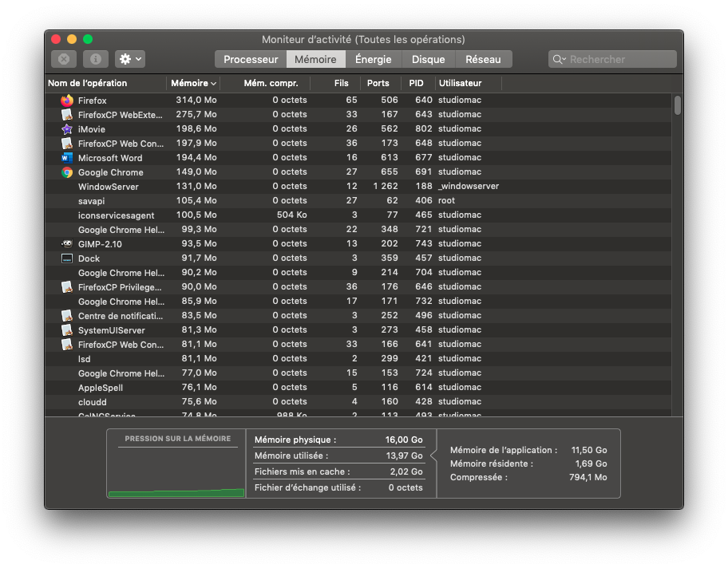Click the Centre de notificati... icon
This screenshot has width=728, height=568.
67,316
